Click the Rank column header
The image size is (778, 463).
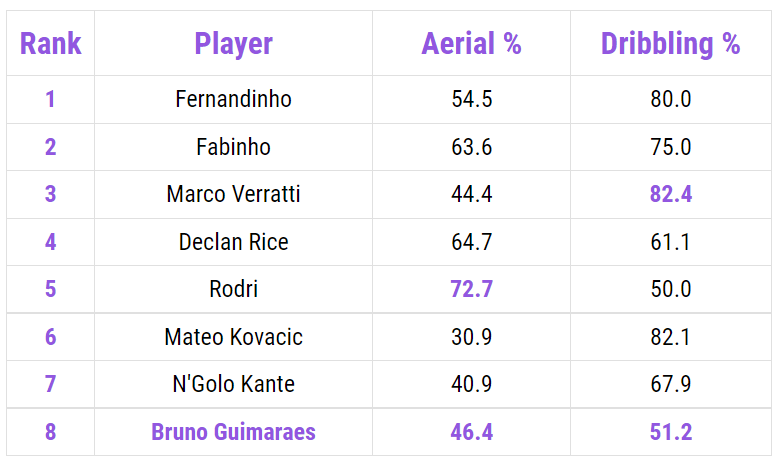tap(50, 44)
